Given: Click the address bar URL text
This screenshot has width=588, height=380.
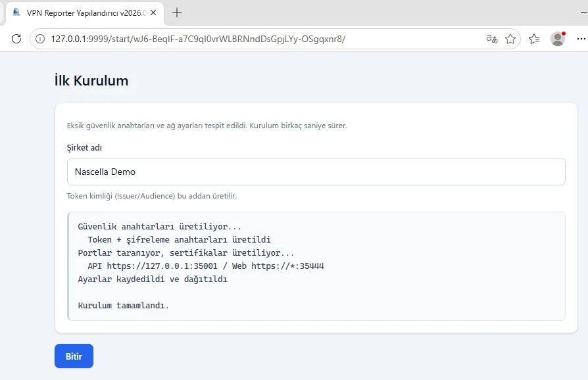Looking at the screenshot, I should click(198, 39).
